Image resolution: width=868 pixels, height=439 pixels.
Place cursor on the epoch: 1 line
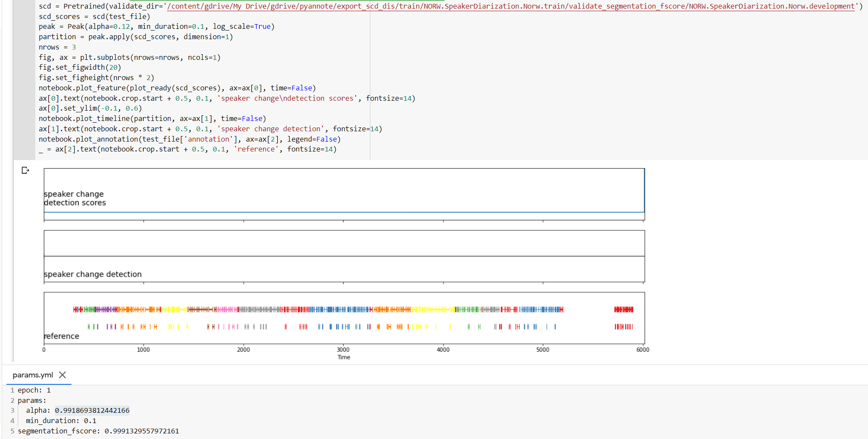[33, 390]
